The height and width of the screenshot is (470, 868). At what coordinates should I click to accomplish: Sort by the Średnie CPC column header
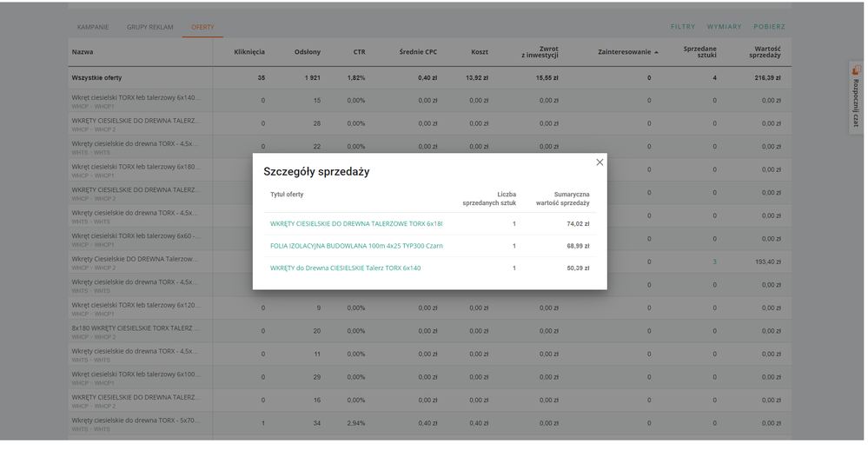(418, 52)
